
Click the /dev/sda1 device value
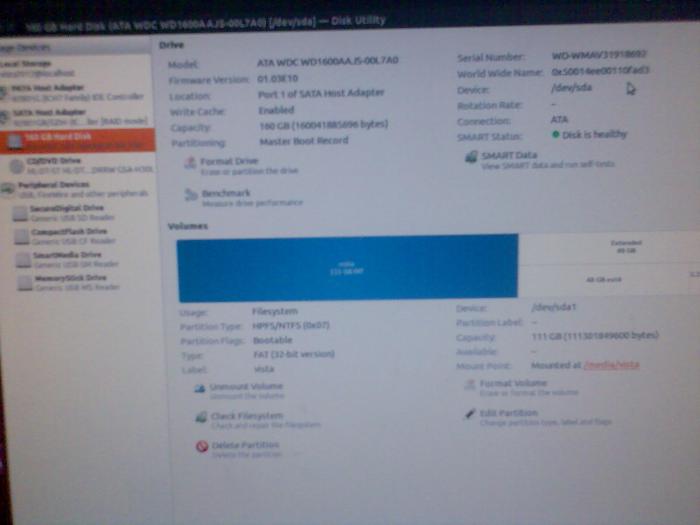[x=554, y=307]
